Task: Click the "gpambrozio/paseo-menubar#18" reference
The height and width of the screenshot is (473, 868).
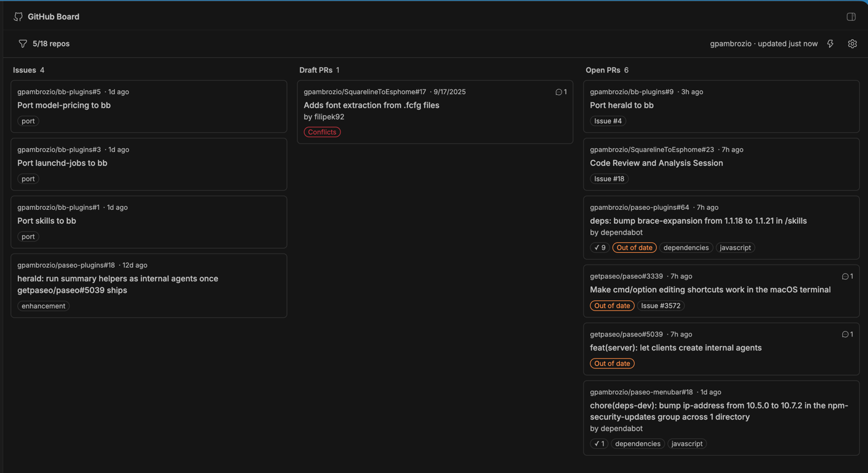Action: tap(641, 392)
